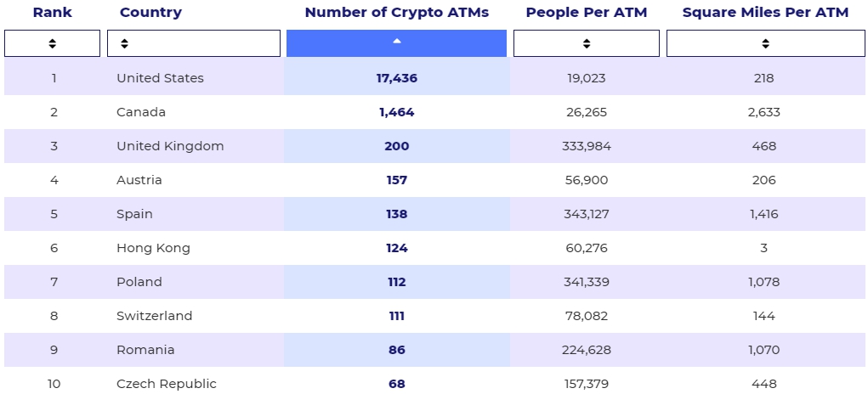Select Switzerland in the country column
Image resolution: width=868 pixels, height=394 pixels.
coord(155,316)
